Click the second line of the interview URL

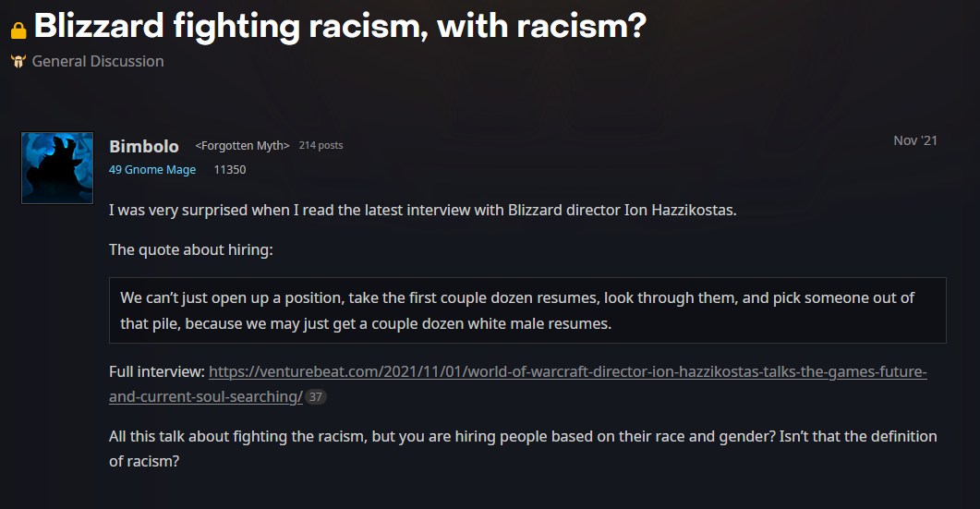point(206,397)
